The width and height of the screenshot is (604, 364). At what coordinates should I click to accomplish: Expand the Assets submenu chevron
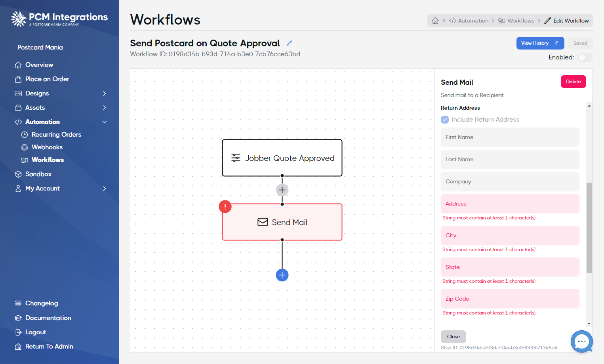[x=105, y=108]
